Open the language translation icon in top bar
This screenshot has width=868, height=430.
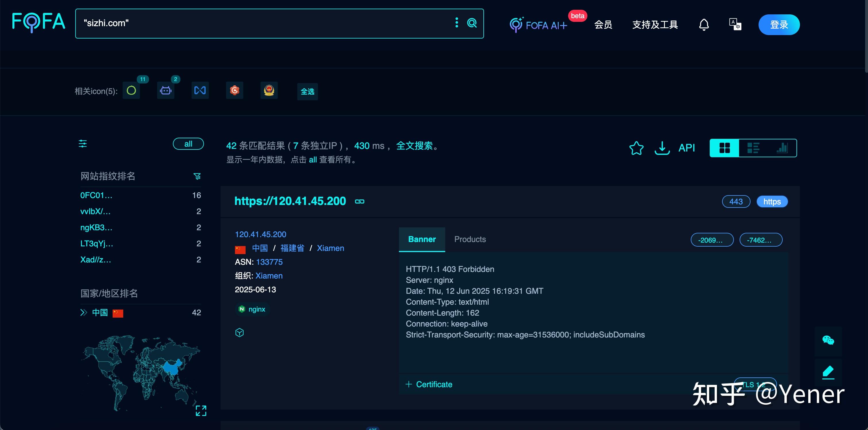click(x=735, y=24)
